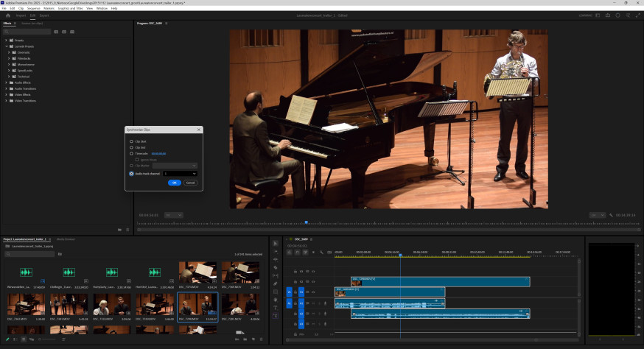
Task: Open the Audio track channel dropdown
Action: [x=181, y=174]
